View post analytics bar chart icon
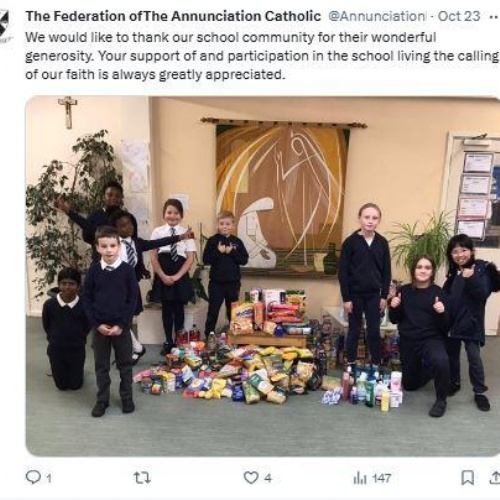500x500 pixels. [360, 478]
